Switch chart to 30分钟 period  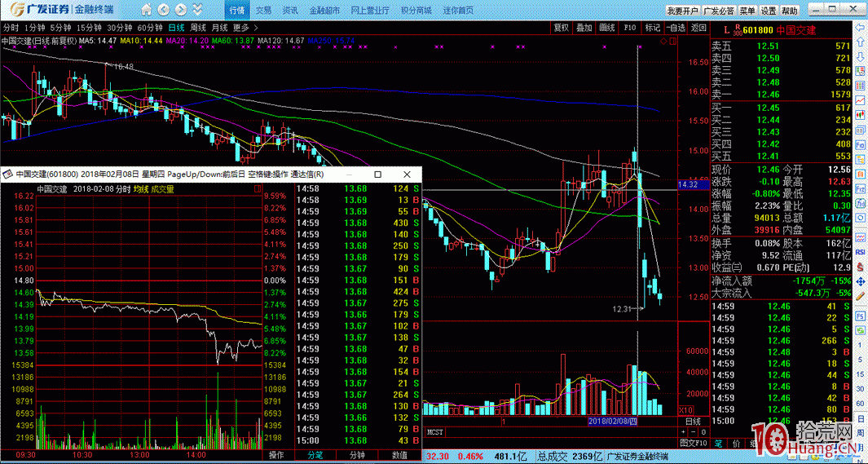coord(119,27)
